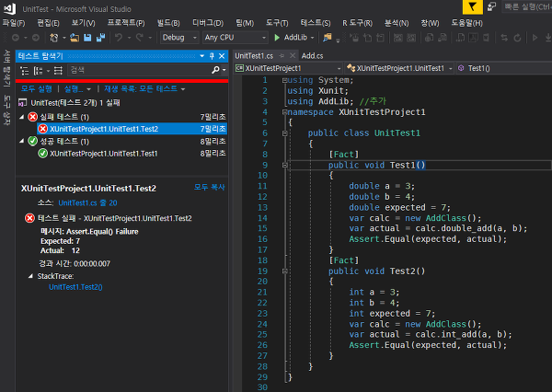Screen dimensions: 552x392
Task: Click the yellow notification filter flag icon
Action: [473, 6]
